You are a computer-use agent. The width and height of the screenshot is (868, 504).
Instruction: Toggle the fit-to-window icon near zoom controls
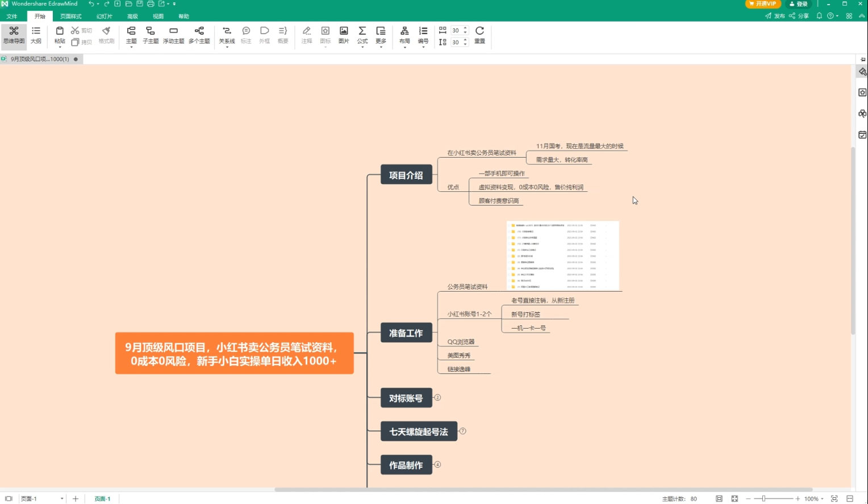click(x=833, y=498)
